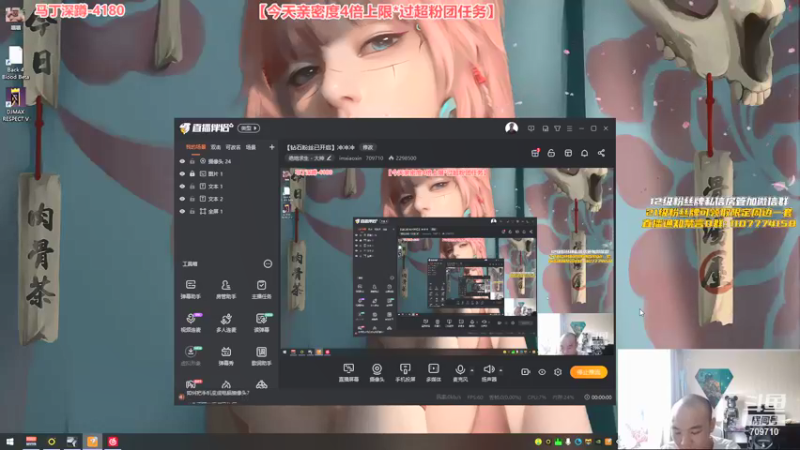Click the mode pill next to app logo
This screenshot has width=800, height=450.
tap(249, 128)
